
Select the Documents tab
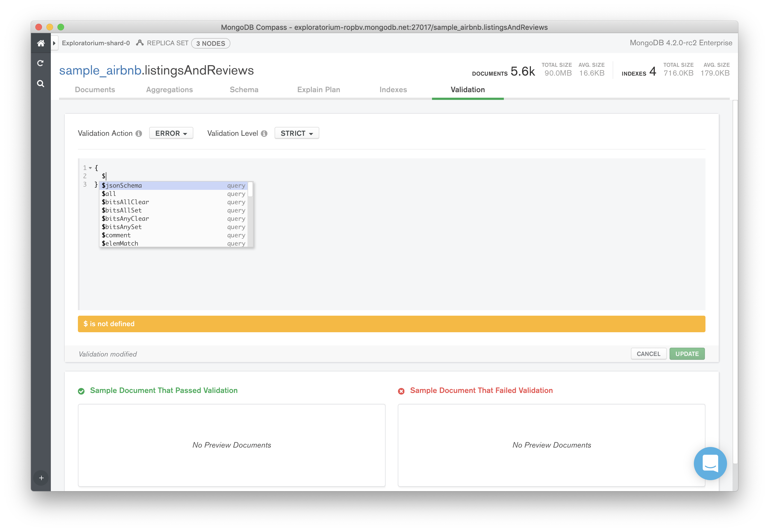[95, 90]
